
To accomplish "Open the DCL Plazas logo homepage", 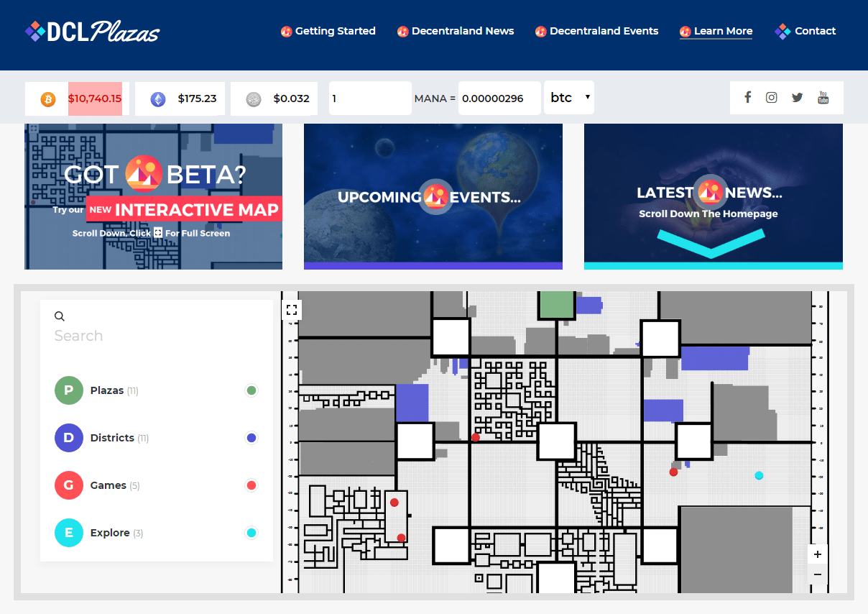I will (92, 31).
